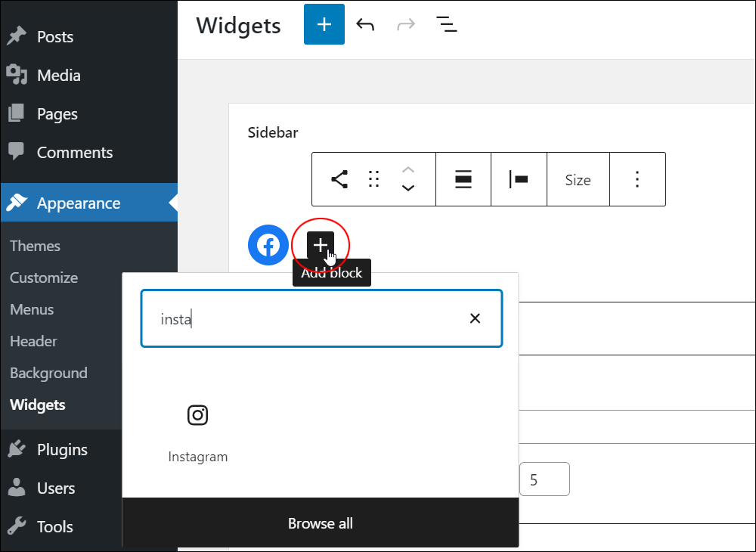Insert the Instagram block
The height and width of the screenshot is (552, 756).
coord(197,433)
